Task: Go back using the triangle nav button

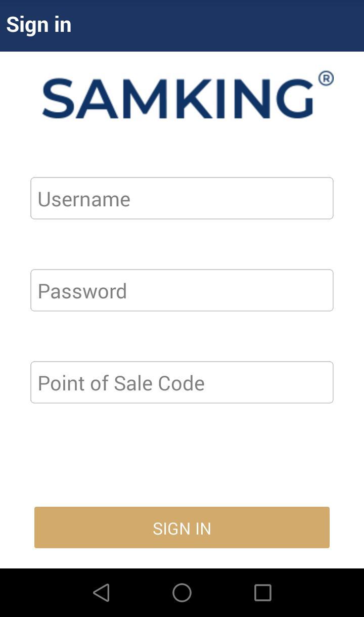Action: point(102,593)
